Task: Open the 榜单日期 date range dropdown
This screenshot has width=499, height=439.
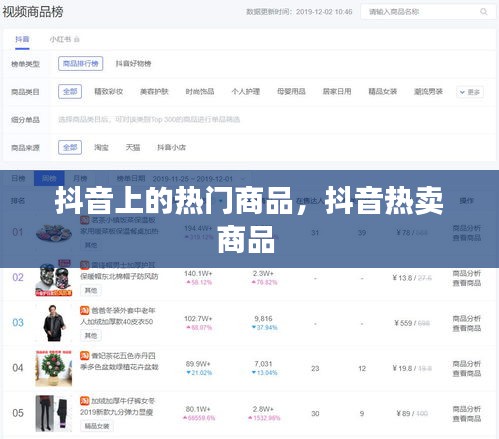Action: (198, 179)
